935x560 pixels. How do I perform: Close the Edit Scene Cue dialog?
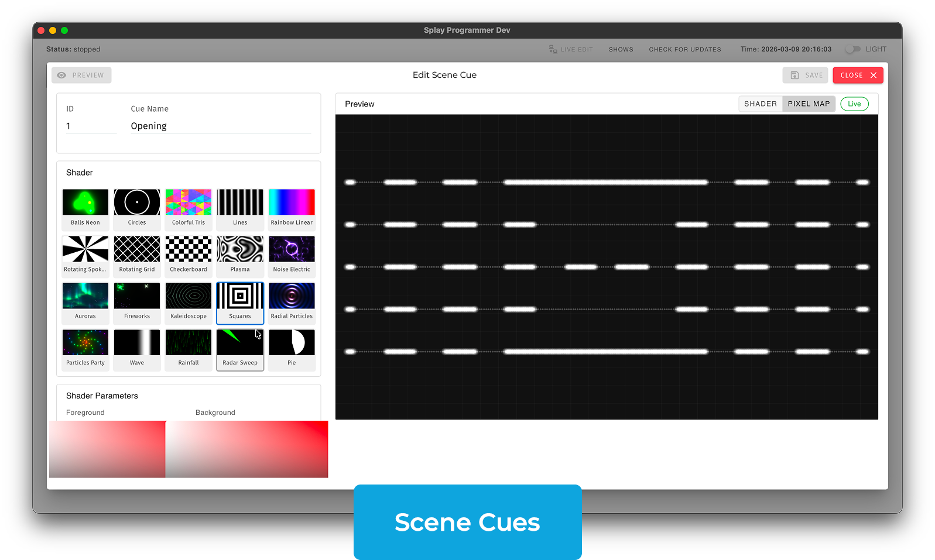(x=858, y=75)
